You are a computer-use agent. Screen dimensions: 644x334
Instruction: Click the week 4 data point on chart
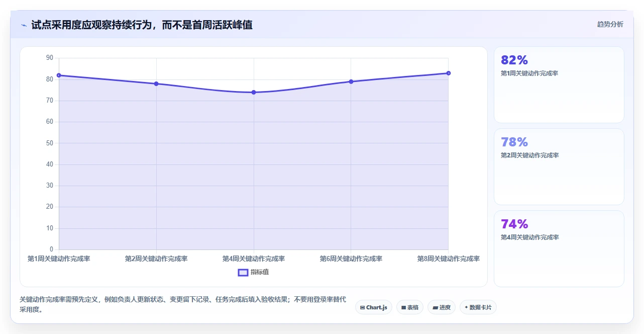(x=254, y=92)
